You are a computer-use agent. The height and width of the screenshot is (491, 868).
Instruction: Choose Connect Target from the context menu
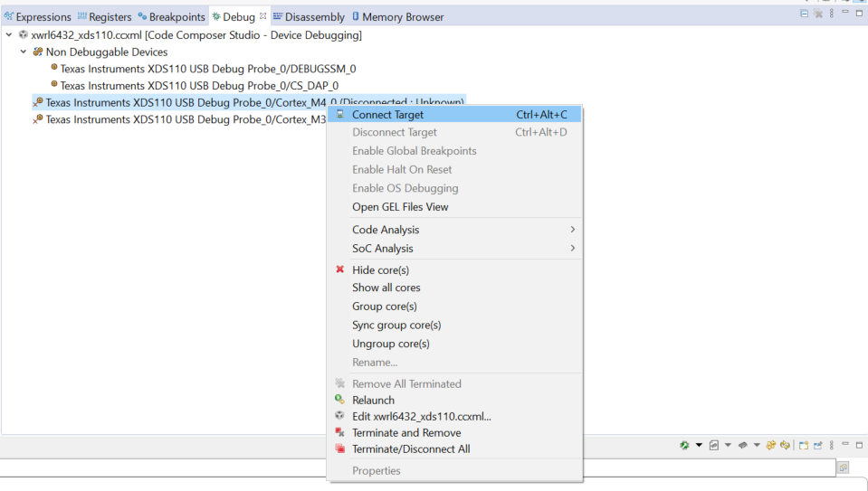(x=387, y=115)
